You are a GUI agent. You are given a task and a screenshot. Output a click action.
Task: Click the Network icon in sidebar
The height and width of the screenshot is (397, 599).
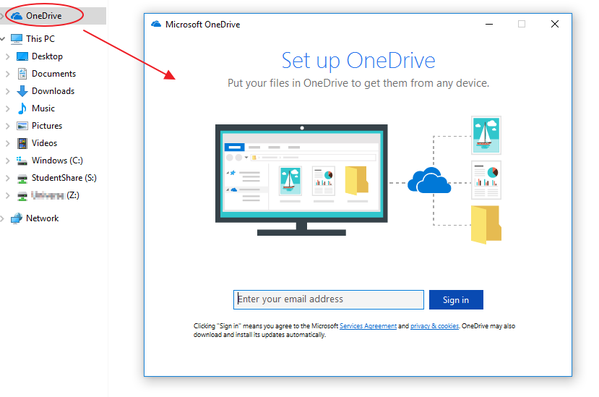(x=16, y=219)
